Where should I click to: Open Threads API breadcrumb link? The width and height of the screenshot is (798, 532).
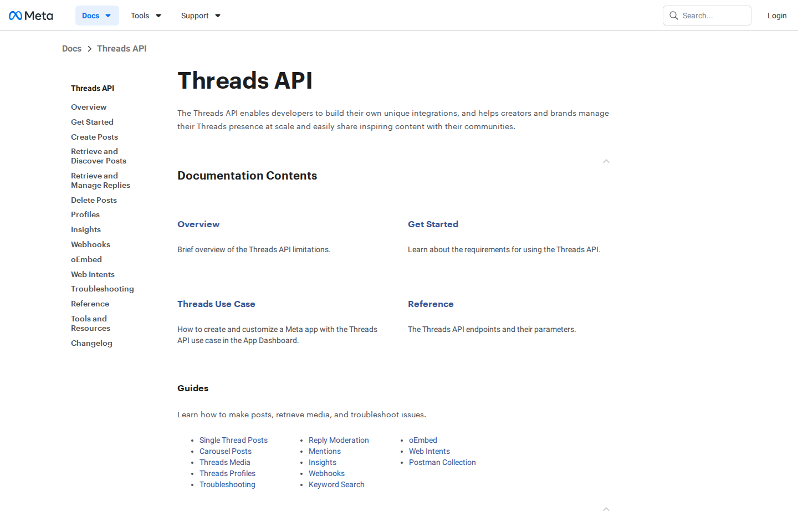pyautogui.click(x=122, y=49)
